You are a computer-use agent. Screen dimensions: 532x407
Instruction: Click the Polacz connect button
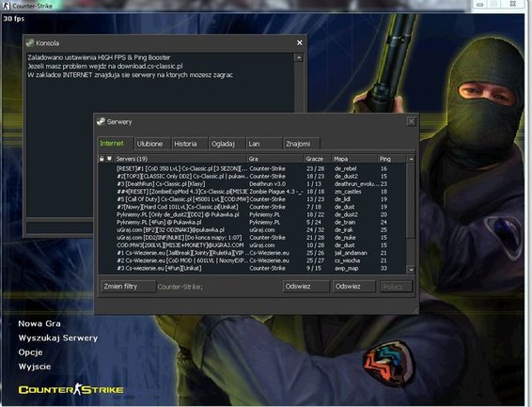(396, 287)
